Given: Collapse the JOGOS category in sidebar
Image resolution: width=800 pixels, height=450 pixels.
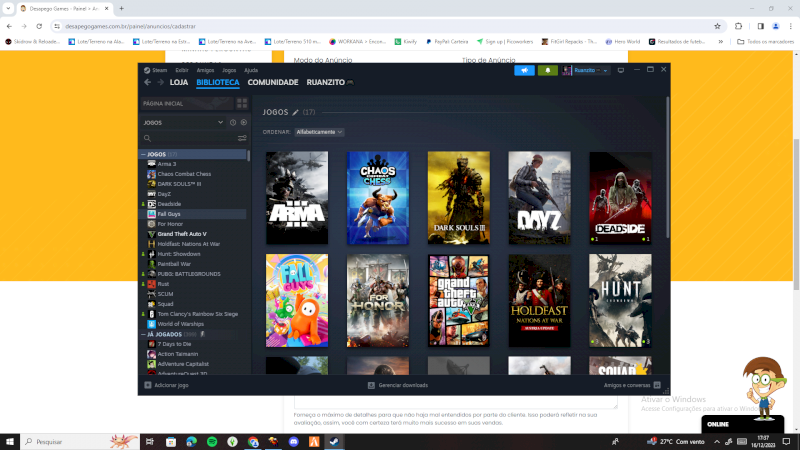Looking at the screenshot, I should coord(142,155).
